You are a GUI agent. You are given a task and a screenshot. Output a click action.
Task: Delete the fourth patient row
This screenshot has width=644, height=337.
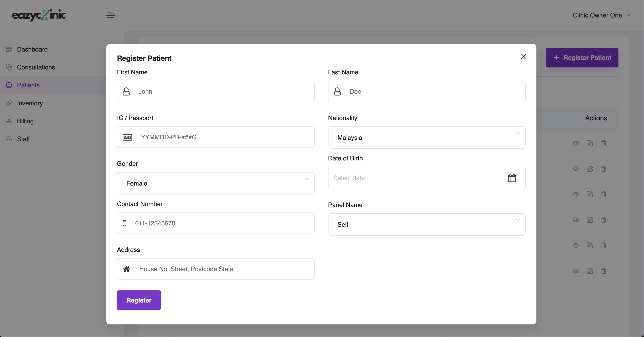pyautogui.click(x=603, y=220)
